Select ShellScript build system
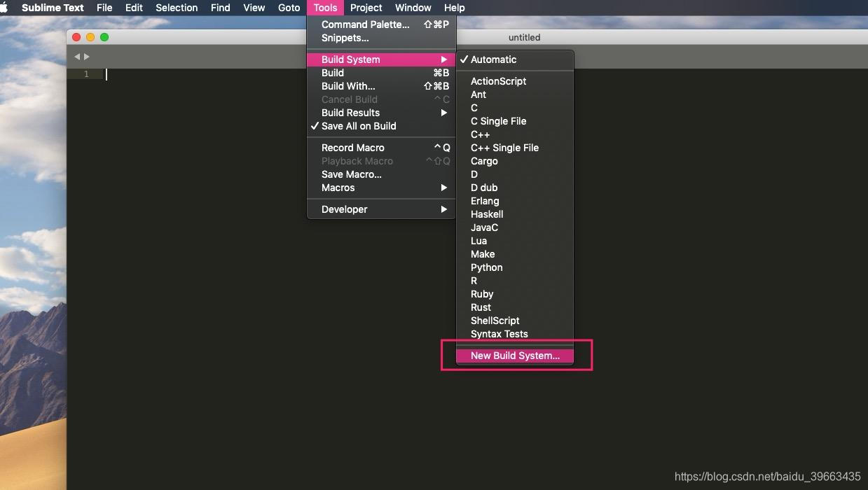Image resolution: width=868 pixels, height=490 pixels. 515,321
